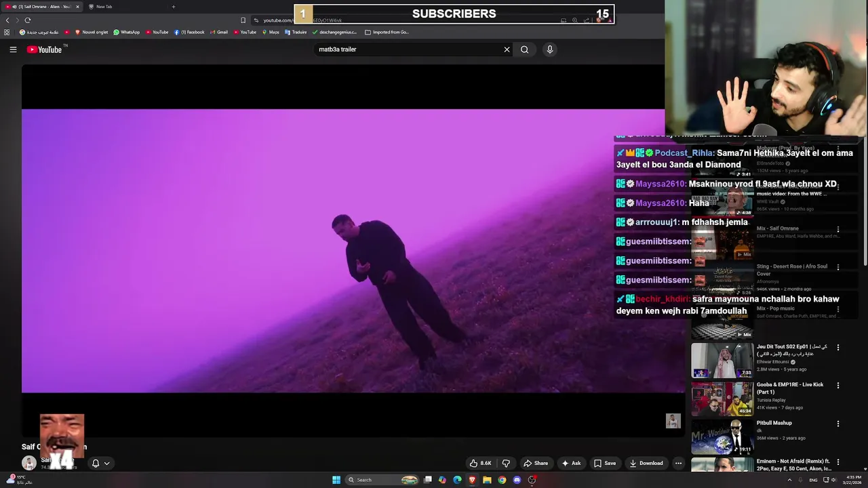This screenshot has width=868, height=488.
Task: Open the Facebook bookmark
Action: coord(189,32)
